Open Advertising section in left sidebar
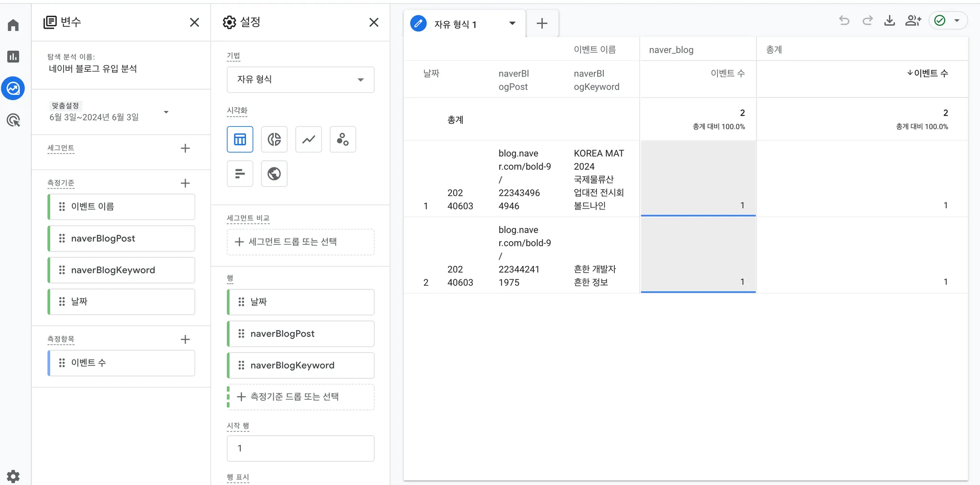The width and height of the screenshot is (980, 485). click(x=13, y=120)
